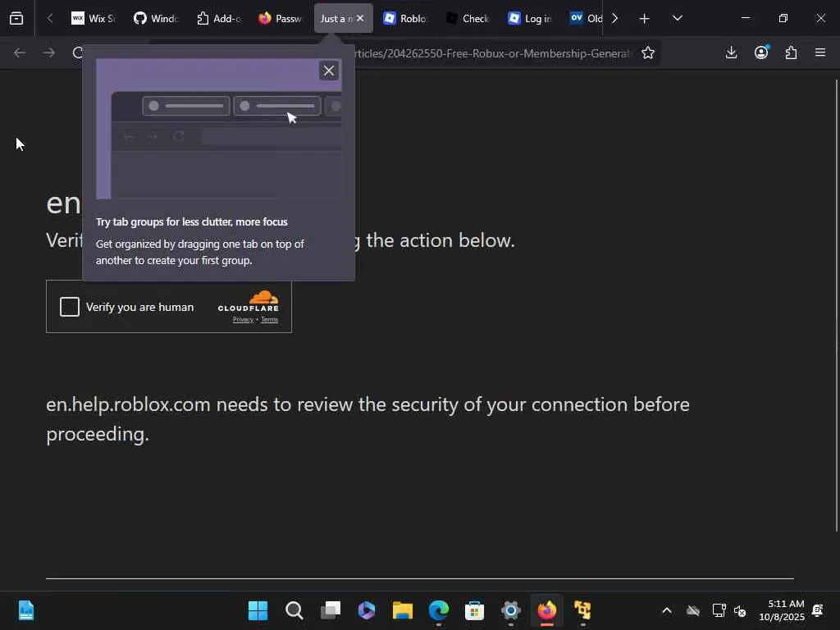Show hidden system tray icons

point(666,610)
